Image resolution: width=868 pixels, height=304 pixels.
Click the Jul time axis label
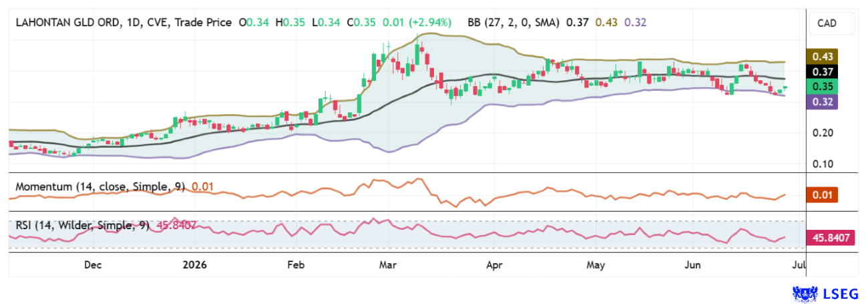[800, 265]
